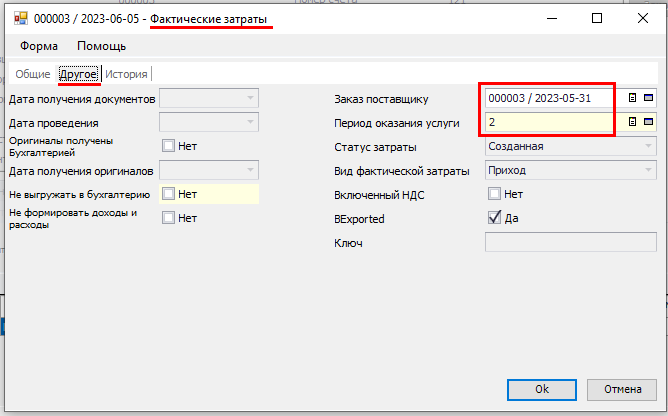Enable Не выгружать в бухгалтерию checkbox
The height and width of the screenshot is (416, 668).
coord(168,194)
